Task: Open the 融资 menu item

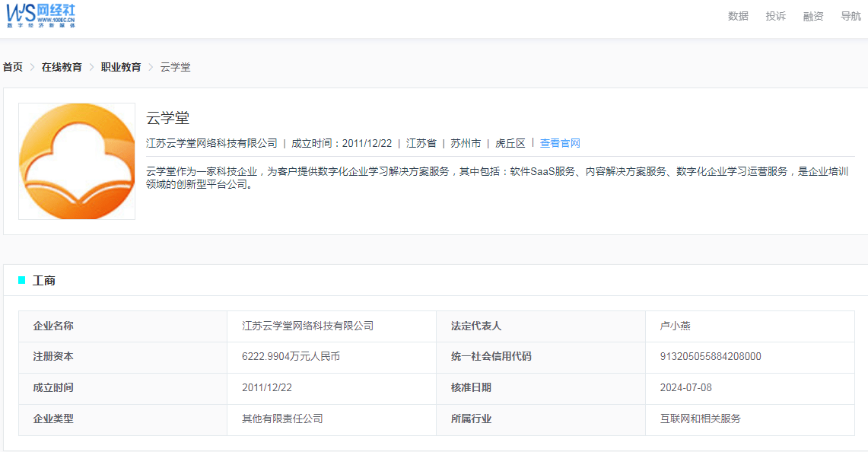Action: coord(813,16)
